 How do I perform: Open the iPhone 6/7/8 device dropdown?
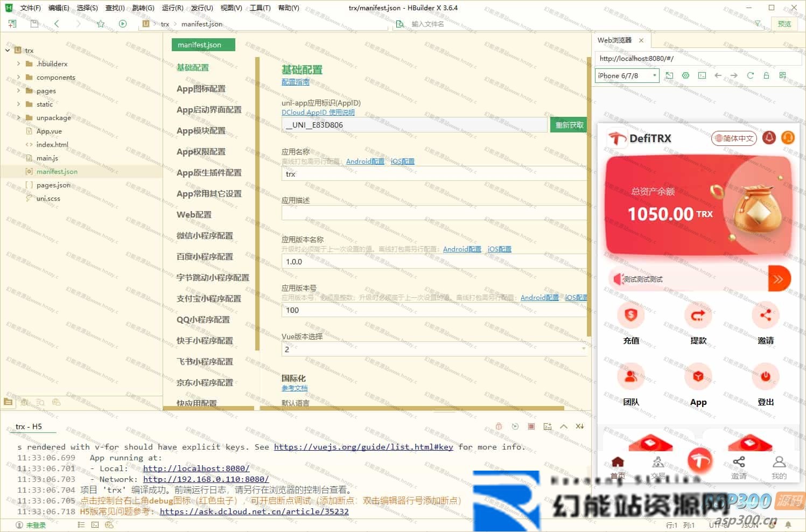627,76
